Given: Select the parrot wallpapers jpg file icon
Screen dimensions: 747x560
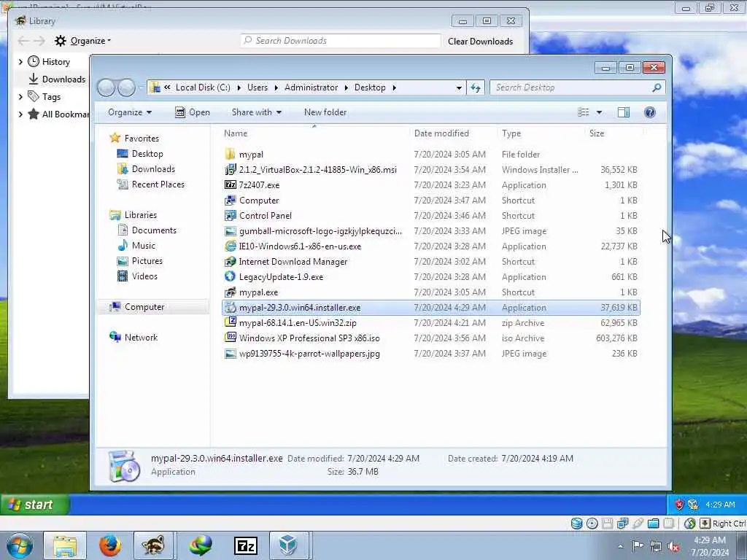Looking at the screenshot, I should tap(230, 354).
